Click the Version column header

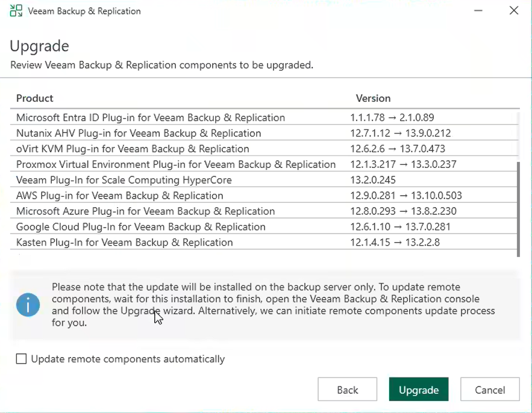coord(373,98)
